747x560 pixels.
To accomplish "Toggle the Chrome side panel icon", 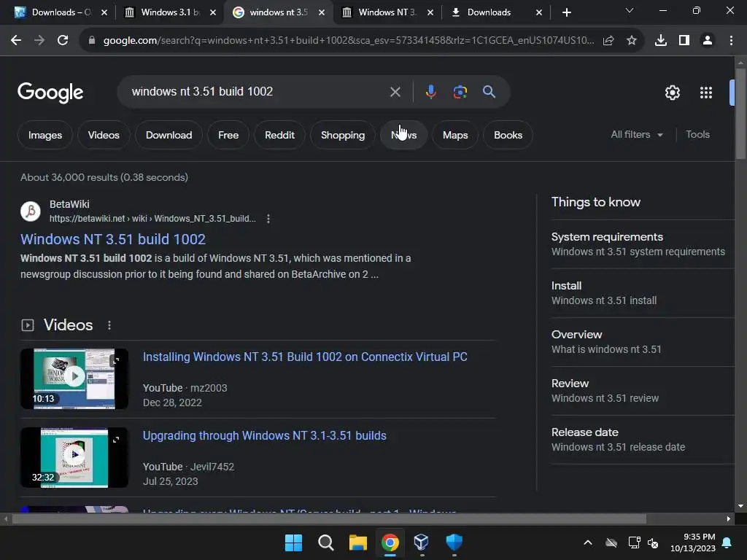I will pos(684,41).
